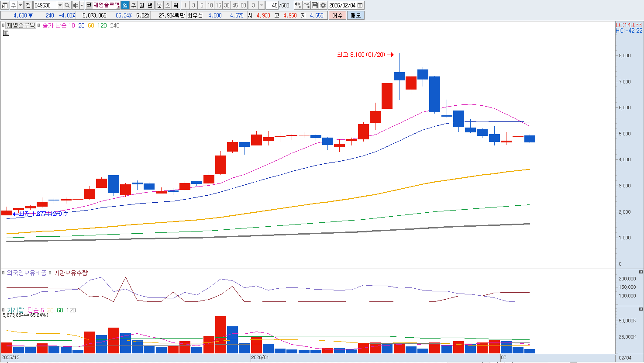This screenshot has width=644, height=363.
Task: Open chart settings gear icon
Action: [x=323, y=5]
